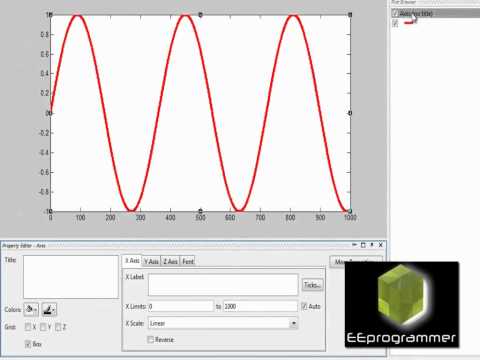
Task: Open the axes edge and text color picker
Action: click(x=49, y=310)
